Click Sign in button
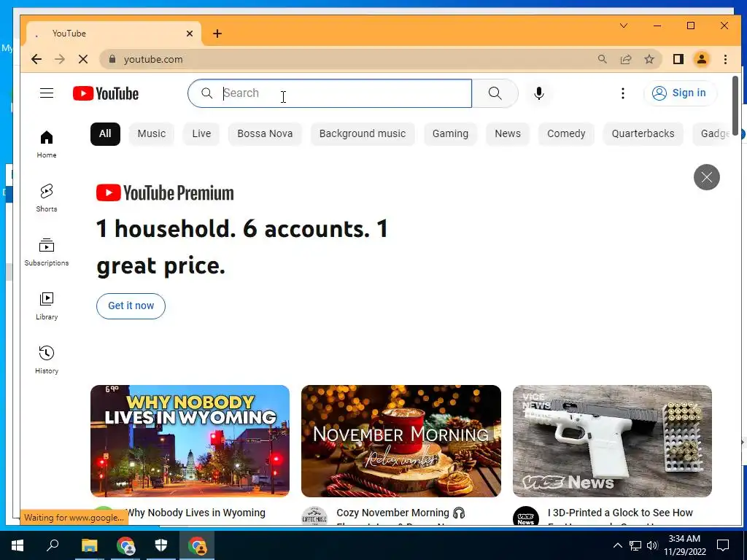Image resolution: width=747 pixels, height=560 pixels. (680, 93)
